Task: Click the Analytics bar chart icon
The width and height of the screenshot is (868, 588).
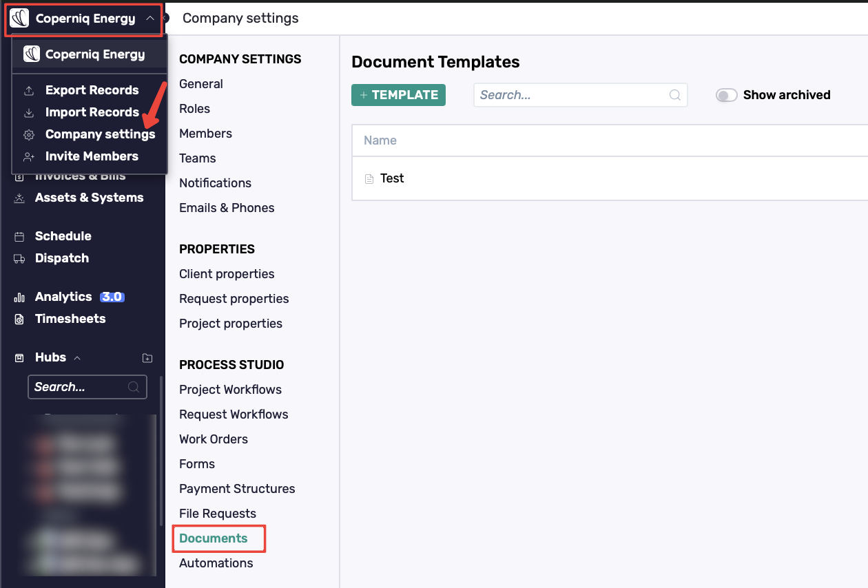Action: coord(20,297)
